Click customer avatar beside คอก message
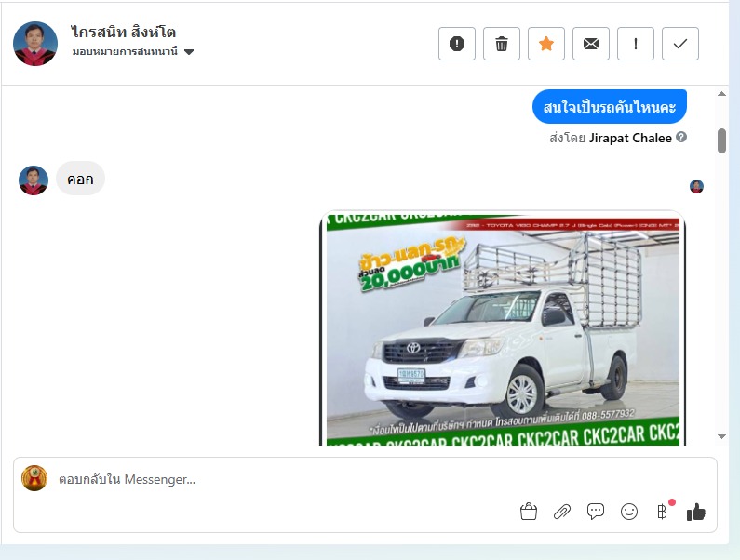Image resolution: width=740 pixels, height=560 pixels. pyautogui.click(x=33, y=180)
